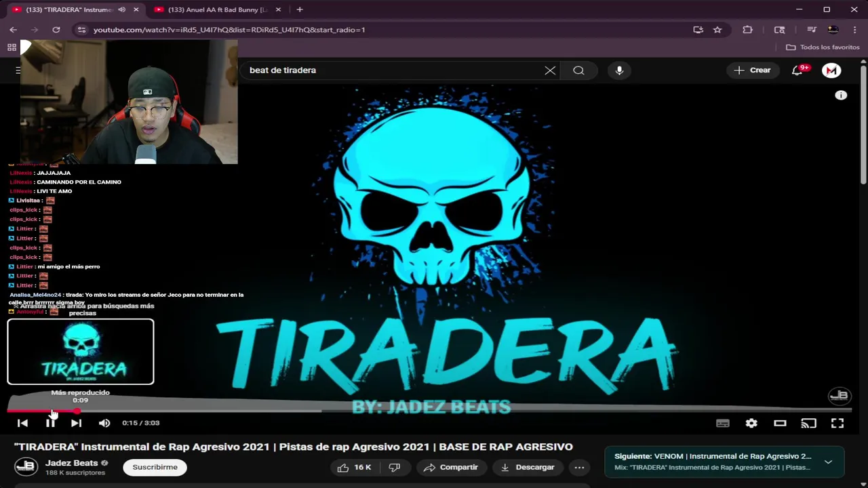Toggle subtitles on the player
868x488 pixels.
(723, 423)
